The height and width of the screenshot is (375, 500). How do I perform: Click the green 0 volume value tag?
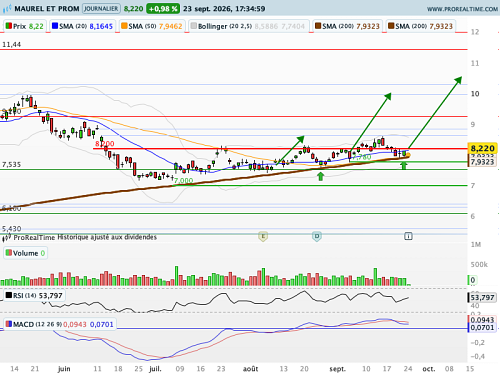pyautogui.click(x=472, y=280)
